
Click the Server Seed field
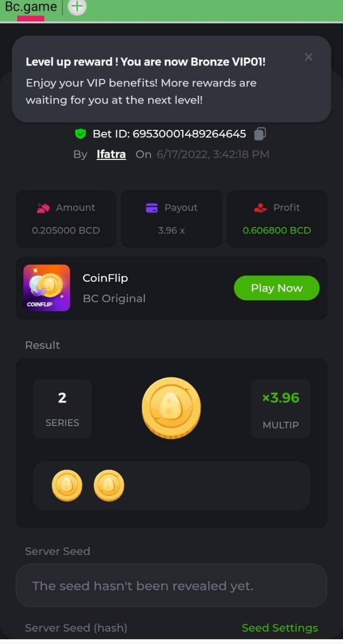(171, 586)
